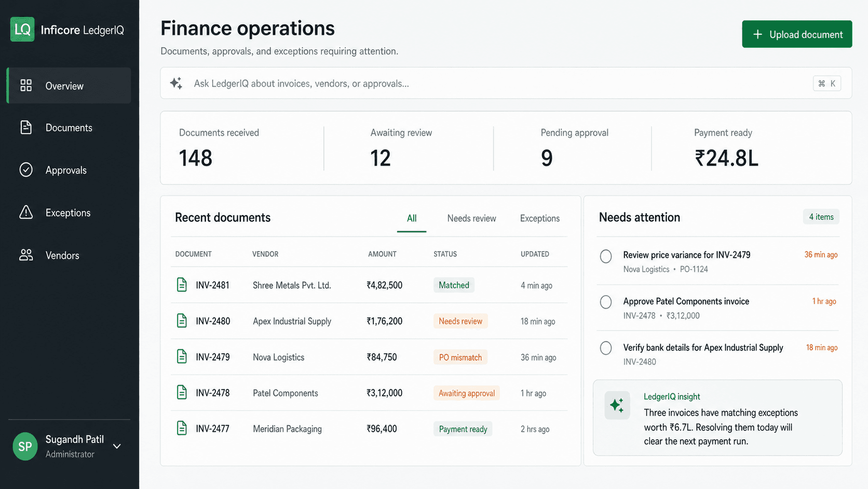
Task: Click the Overview grid icon
Action: click(x=26, y=85)
